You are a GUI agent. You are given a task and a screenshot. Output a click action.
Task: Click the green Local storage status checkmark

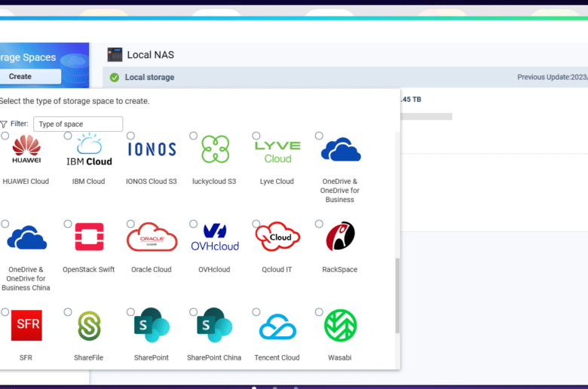pyautogui.click(x=115, y=78)
